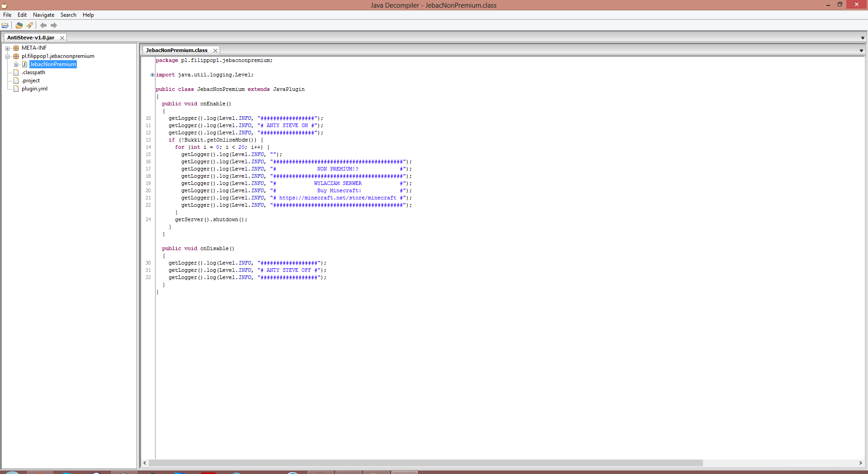
Task: Go forward with the right arrow icon
Action: 54,25
